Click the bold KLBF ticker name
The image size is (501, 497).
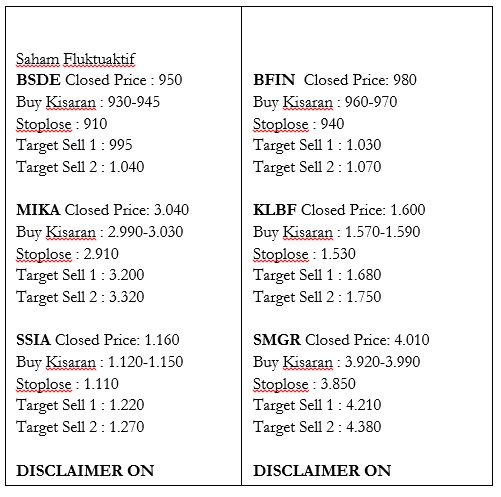(275, 210)
